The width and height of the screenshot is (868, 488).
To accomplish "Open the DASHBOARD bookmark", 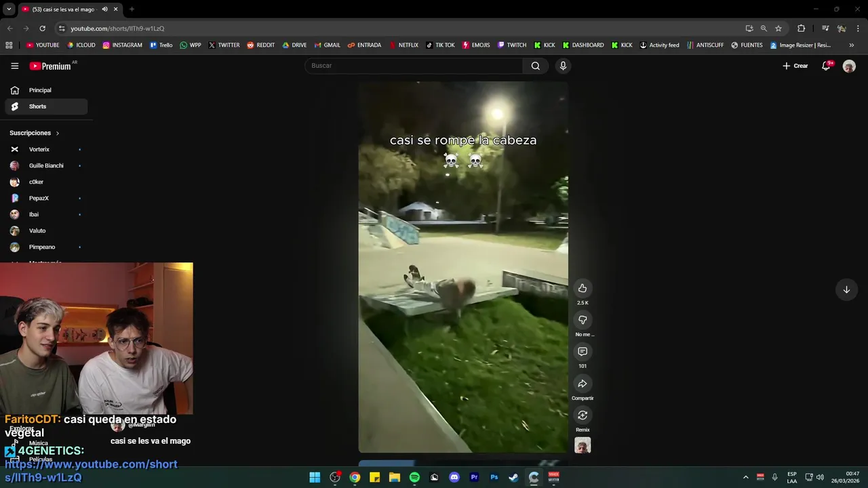I will coord(583,45).
